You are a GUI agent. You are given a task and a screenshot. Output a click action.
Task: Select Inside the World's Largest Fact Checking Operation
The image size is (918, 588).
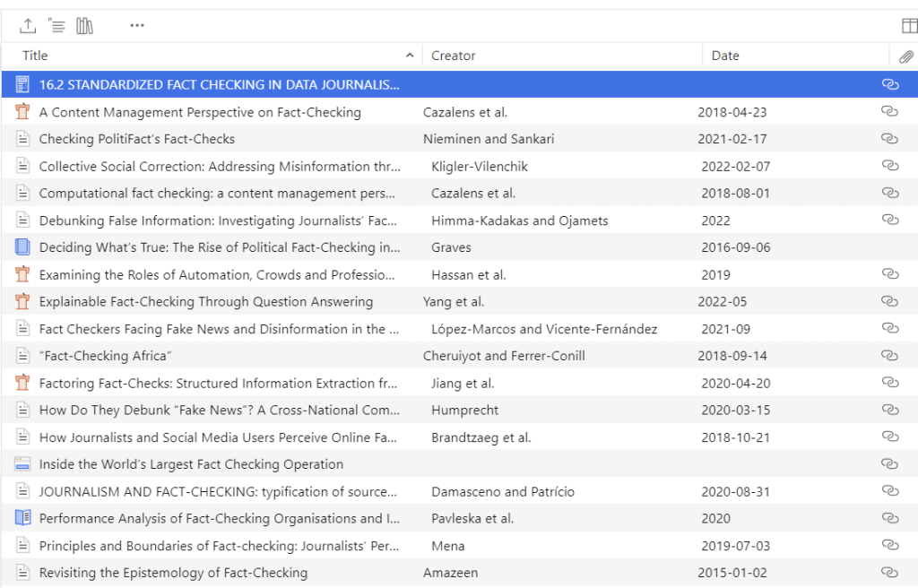pyautogui.click(x=192, y=464)
